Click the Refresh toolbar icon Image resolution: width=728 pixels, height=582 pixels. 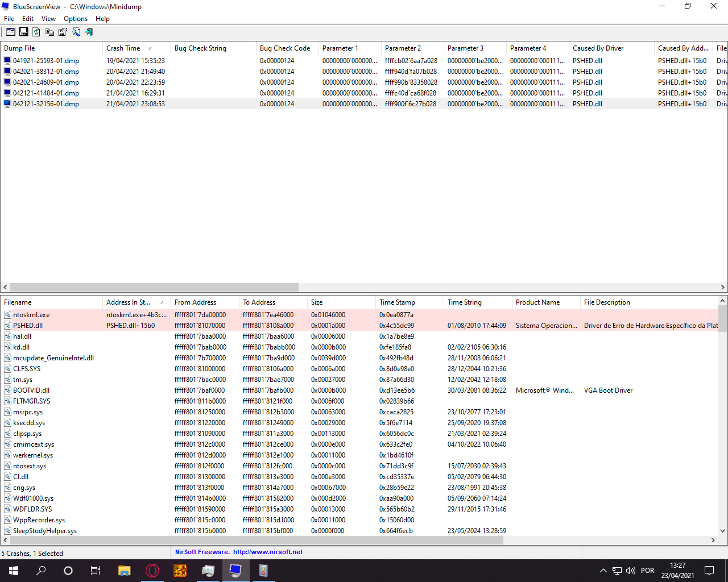36,32
